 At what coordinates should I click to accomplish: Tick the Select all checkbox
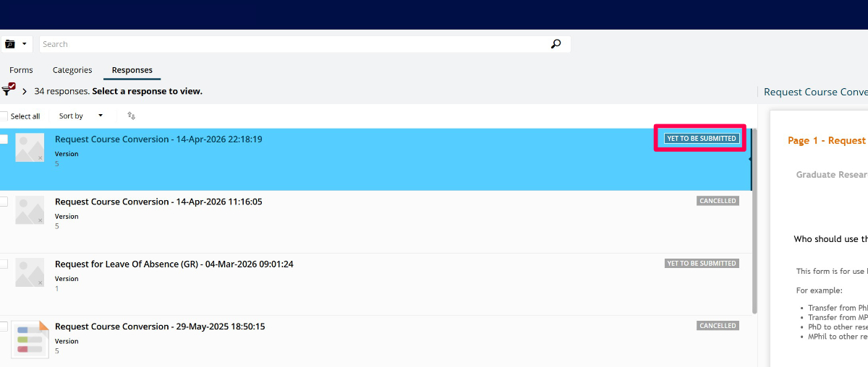pos(4,116)
